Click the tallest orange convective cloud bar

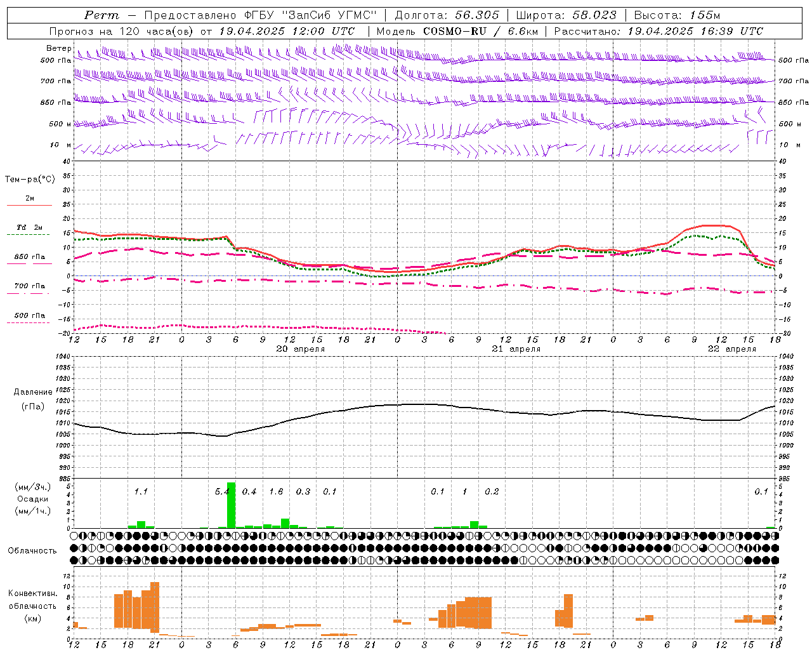[x=155, y=607]
